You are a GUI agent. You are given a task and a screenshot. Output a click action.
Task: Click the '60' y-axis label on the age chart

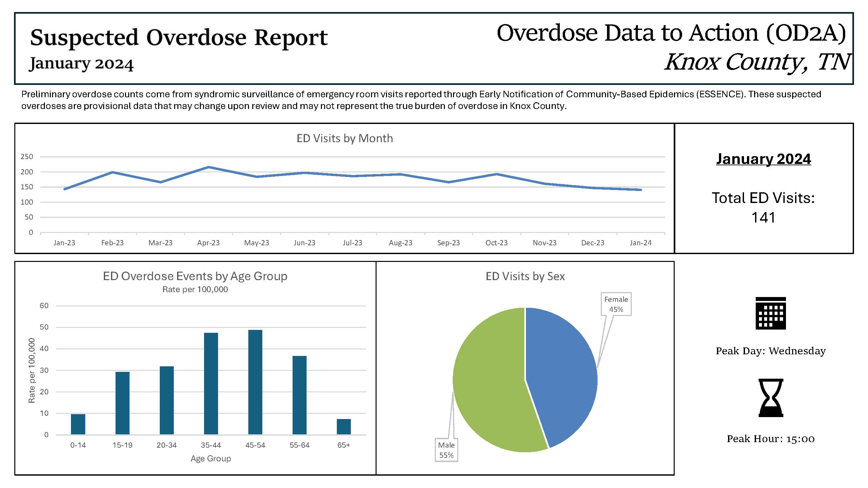44,306
